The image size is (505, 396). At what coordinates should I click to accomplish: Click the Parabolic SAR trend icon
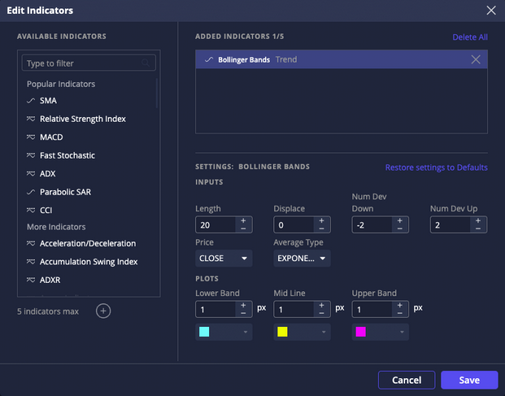point(31,192)
